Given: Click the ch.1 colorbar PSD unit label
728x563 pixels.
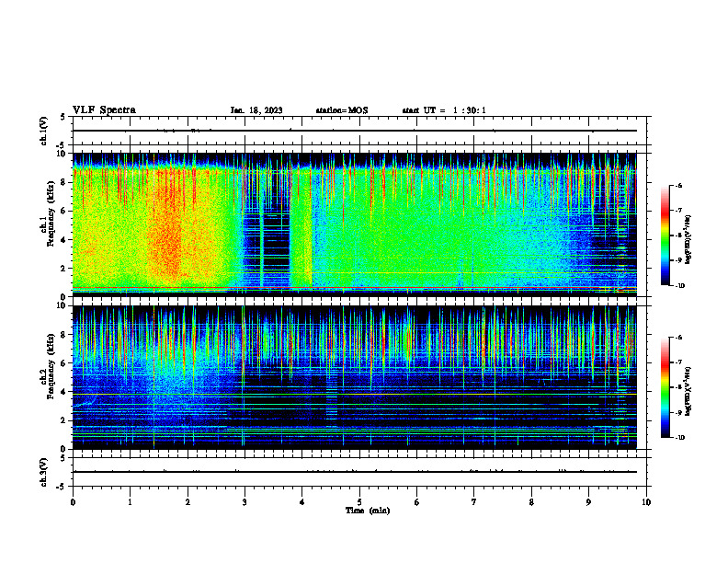Looking at the screenshot, I should click(x=688, y=239).
